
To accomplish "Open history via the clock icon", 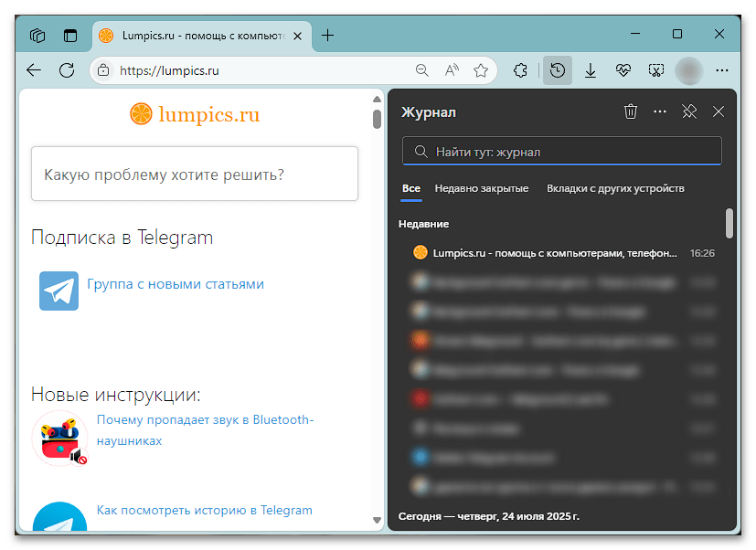I will 558,69.
